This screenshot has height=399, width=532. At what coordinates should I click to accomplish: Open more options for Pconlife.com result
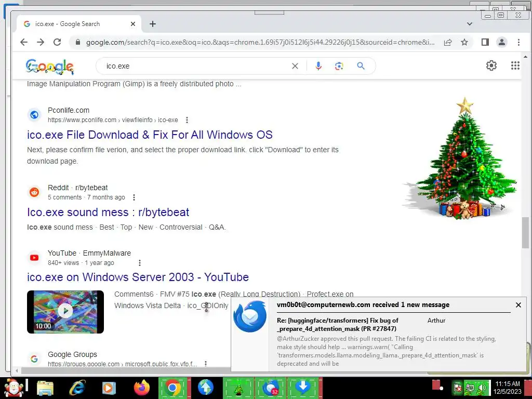tap(187, 120)
